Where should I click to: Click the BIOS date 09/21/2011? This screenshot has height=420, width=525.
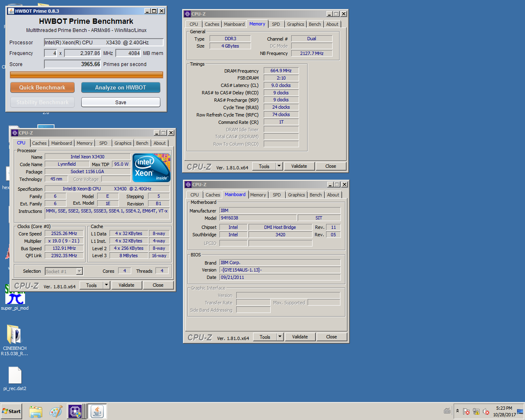tap(280, 277)
